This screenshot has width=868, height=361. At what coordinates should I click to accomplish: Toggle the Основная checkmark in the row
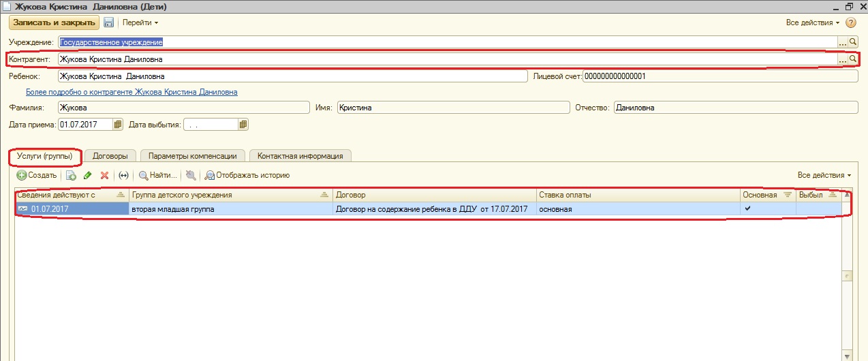747,208
